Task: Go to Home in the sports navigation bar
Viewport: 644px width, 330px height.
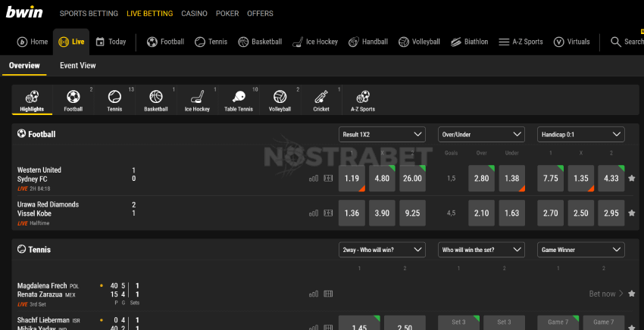Action: coord(33,42)
